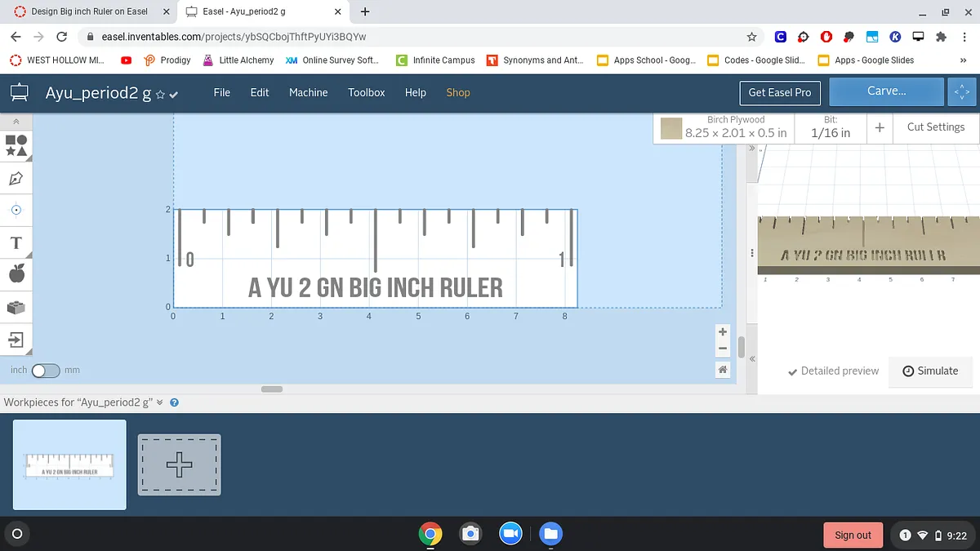980x551 pixels.
Task: Open the Apps lego block icon
Action: 16,307
